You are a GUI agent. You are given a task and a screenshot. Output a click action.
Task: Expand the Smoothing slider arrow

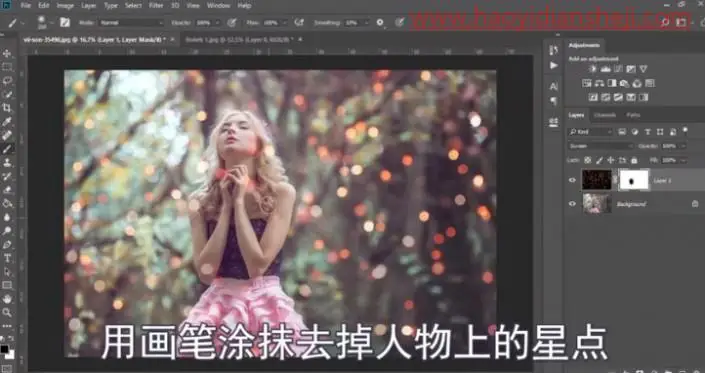pos(367,22)
